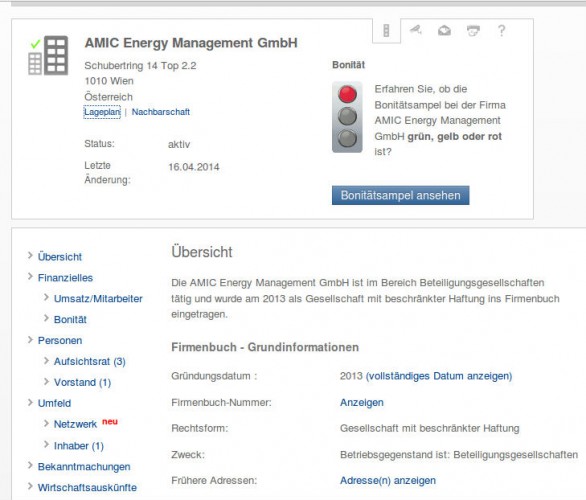Click the Übersicht heading in the main content

pyautogui.click(x=202, y=252)
